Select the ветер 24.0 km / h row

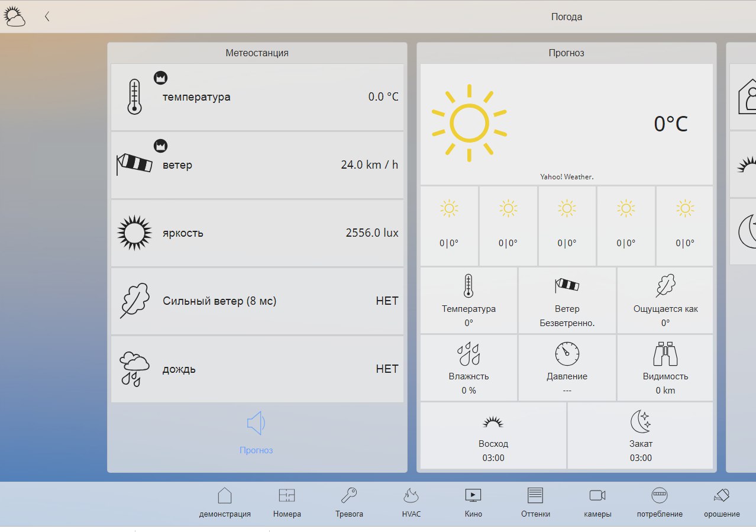click(x=257, y=165)
